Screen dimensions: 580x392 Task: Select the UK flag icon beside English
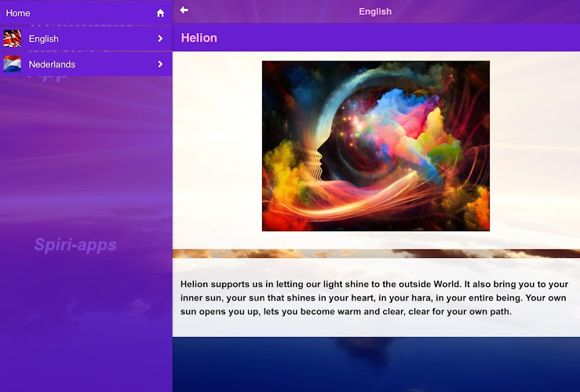coord(13,38)
